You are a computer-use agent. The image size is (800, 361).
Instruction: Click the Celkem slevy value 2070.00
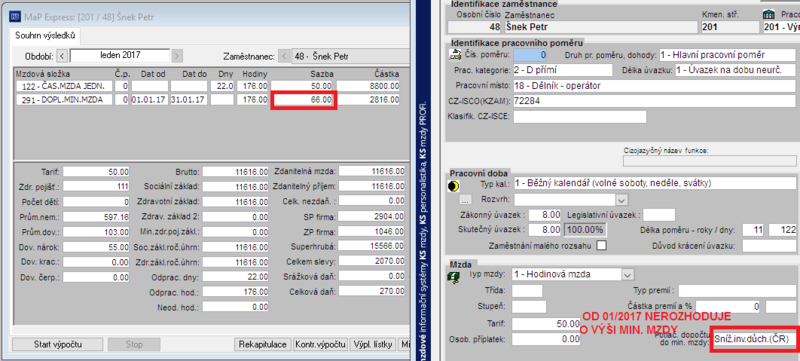pyautogui.click(x=372, y=262)
